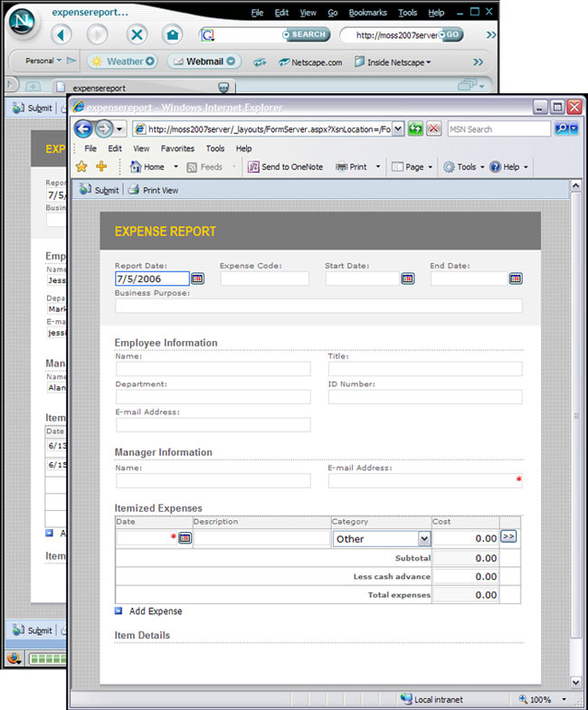
Task: Click the Local intranet zone status
Action: pyautogui.click(x=432, y=699)
